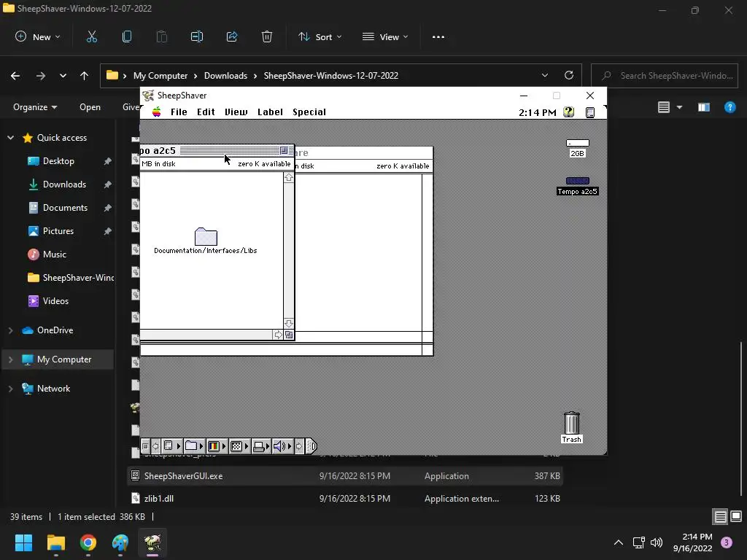Open the AppleTalk switch Control Strip module
Screen dimensions: 747x560
tap(172, 446)
